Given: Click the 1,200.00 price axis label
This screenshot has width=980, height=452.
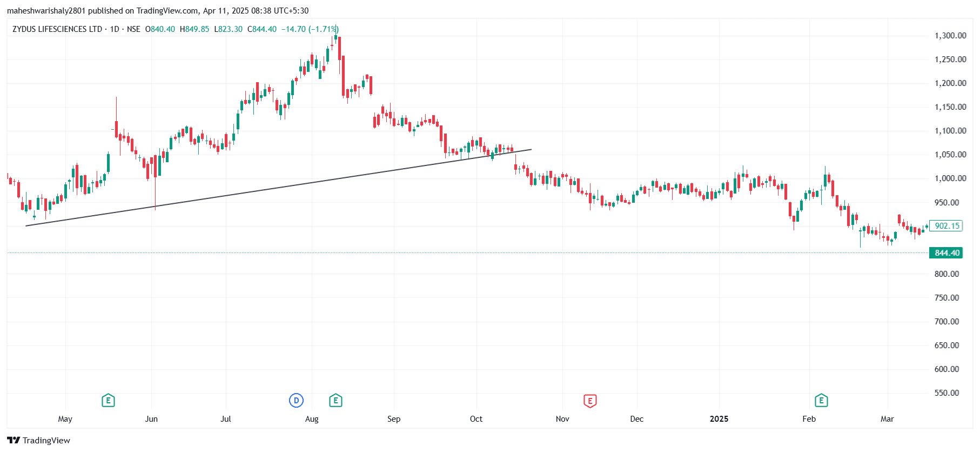Looking at the screenshot, I should [x=950, y=83].
